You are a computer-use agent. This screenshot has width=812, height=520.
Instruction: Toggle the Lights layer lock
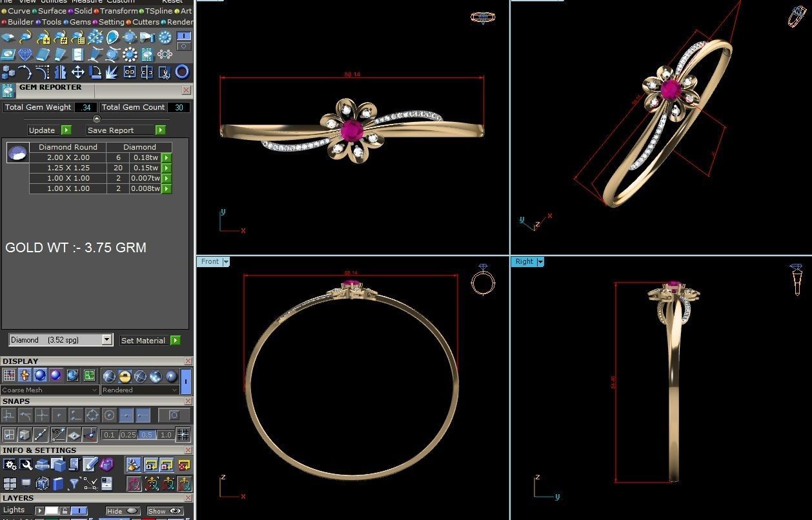click(65, 510)
